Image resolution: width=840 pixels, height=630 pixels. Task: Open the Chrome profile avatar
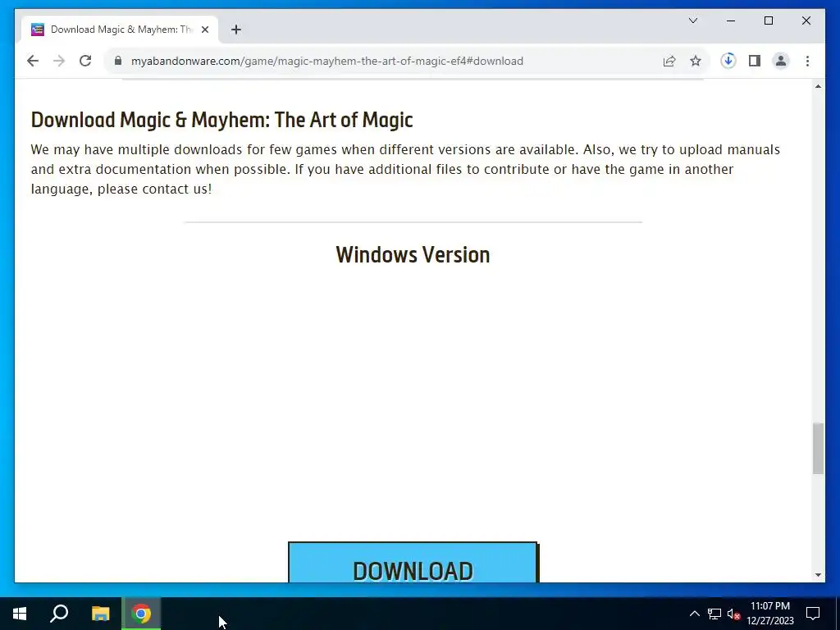click(781, 61)
